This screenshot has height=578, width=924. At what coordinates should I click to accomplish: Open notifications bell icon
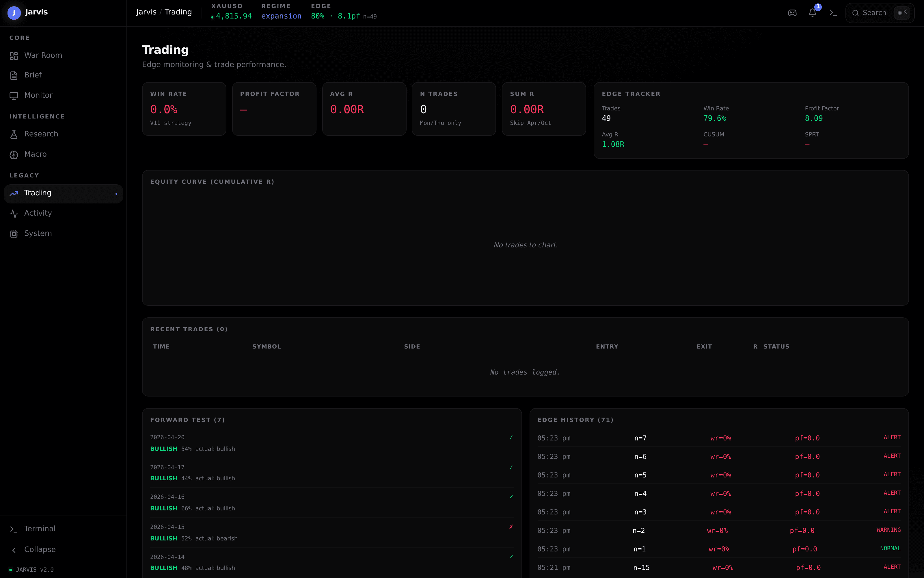(813, 13)
